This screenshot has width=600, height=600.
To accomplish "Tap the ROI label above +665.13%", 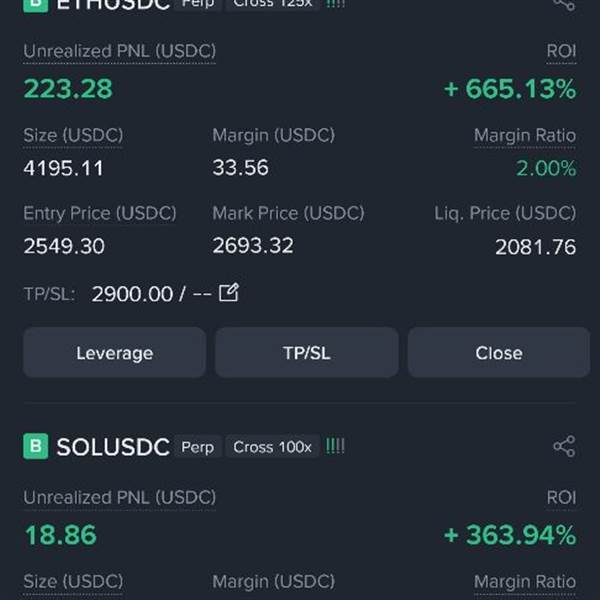I will pos(561,51).
